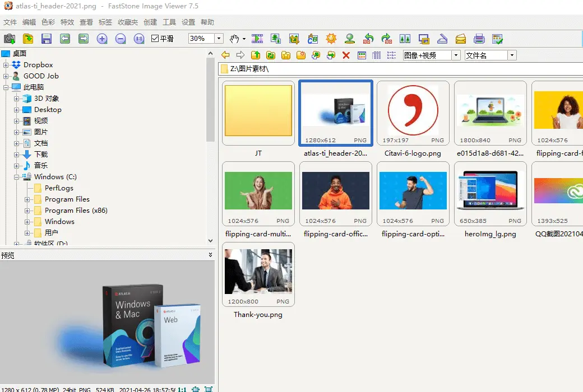The height and width of the screenshot is (392, 583).
Task: Open the 收藏夹 menu
Action: point(128,22)
